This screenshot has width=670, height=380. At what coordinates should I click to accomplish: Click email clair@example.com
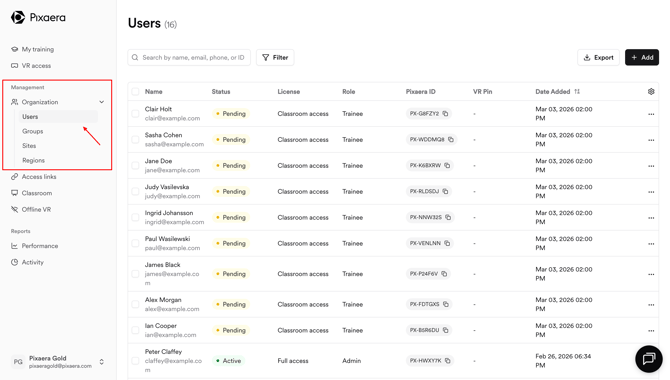(x=172, y=118)
